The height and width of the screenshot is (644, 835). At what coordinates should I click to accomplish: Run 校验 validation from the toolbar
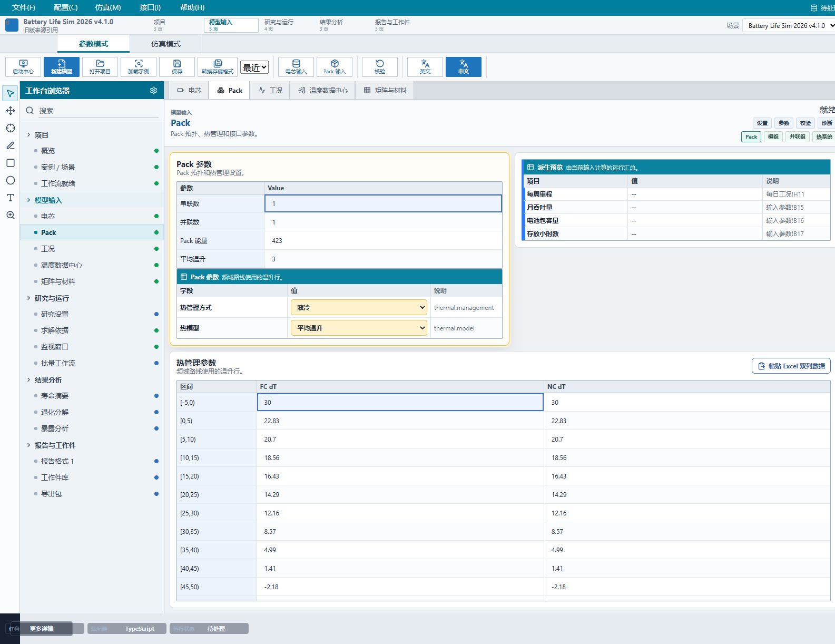[x=380, y=67]
